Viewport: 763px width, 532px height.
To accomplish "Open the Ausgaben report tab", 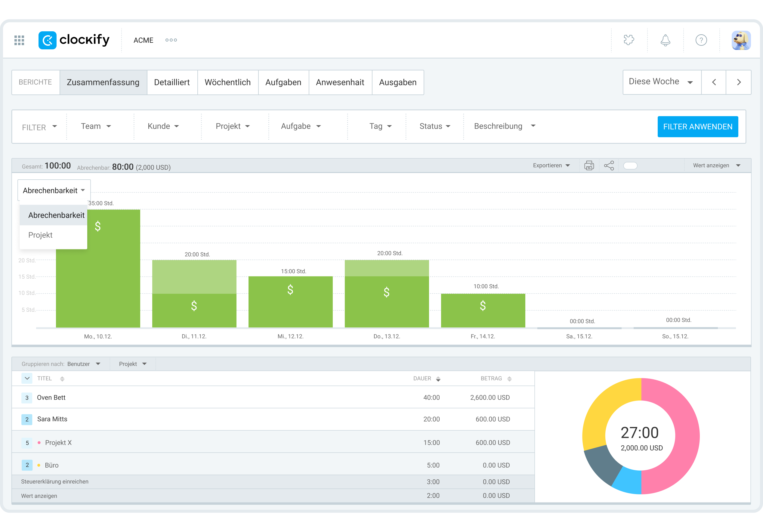I will pos(398,82).
